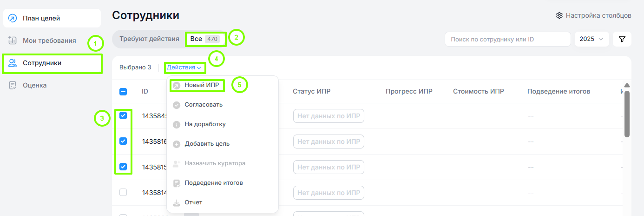Image resolution: width=644 pixels, height=216 pixels.
Task: Uncheck the first employee row checkbox
Action: pos(123,116)
